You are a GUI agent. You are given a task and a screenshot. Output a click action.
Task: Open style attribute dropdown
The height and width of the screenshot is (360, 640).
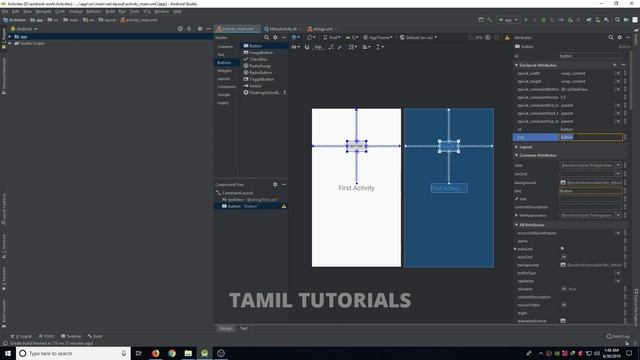(x=618, y=165)
